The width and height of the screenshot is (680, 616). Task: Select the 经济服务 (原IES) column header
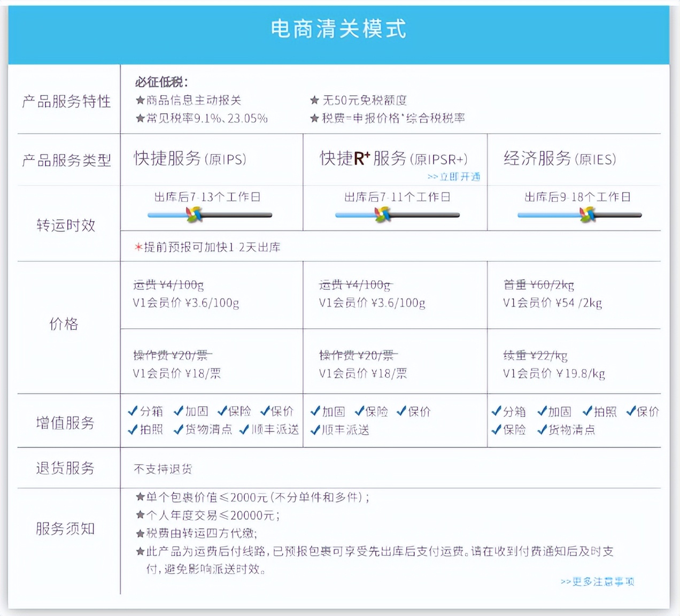point(559,157)
